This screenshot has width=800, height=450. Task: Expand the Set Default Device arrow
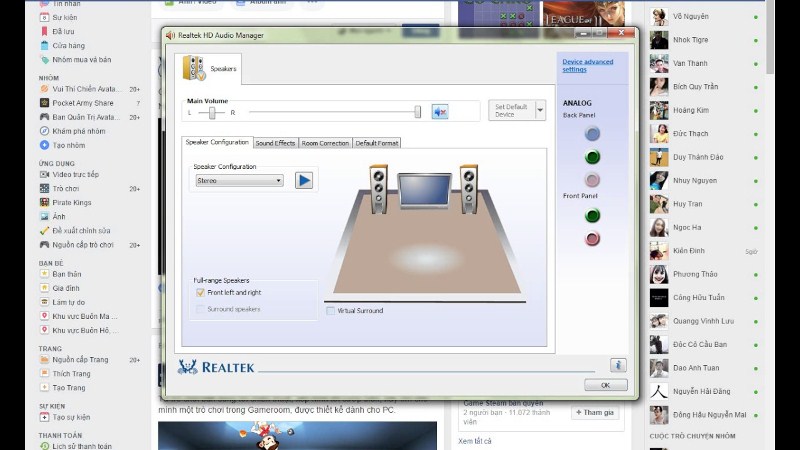(540, 110)
